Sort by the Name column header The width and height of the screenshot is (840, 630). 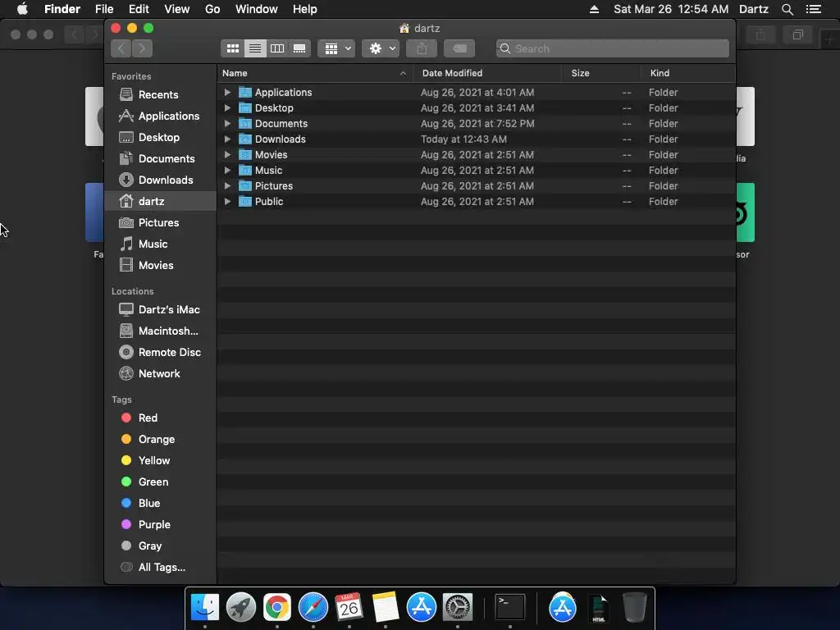[x=315, y=73]
